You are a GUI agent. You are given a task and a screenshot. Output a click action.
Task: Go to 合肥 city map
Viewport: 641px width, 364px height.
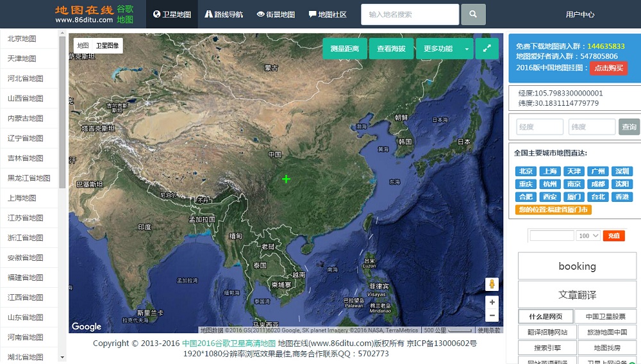click(x=526, y=197)
